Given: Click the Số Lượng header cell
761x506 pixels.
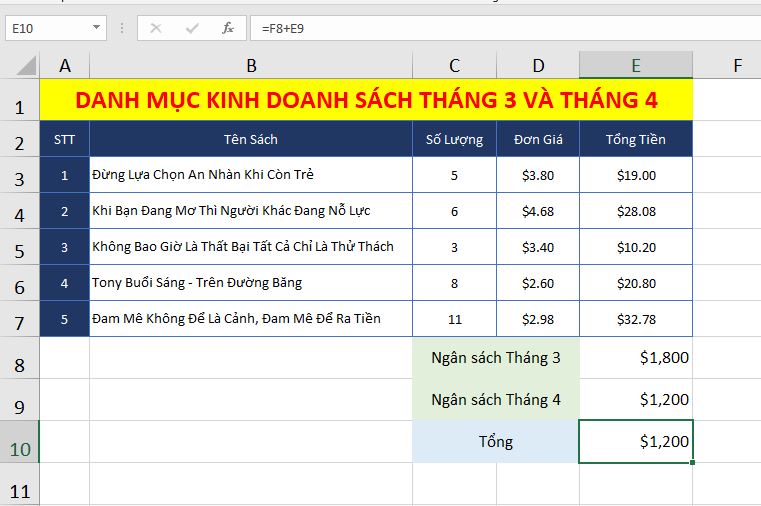Looking at the screenshot, I should point(454,139).
